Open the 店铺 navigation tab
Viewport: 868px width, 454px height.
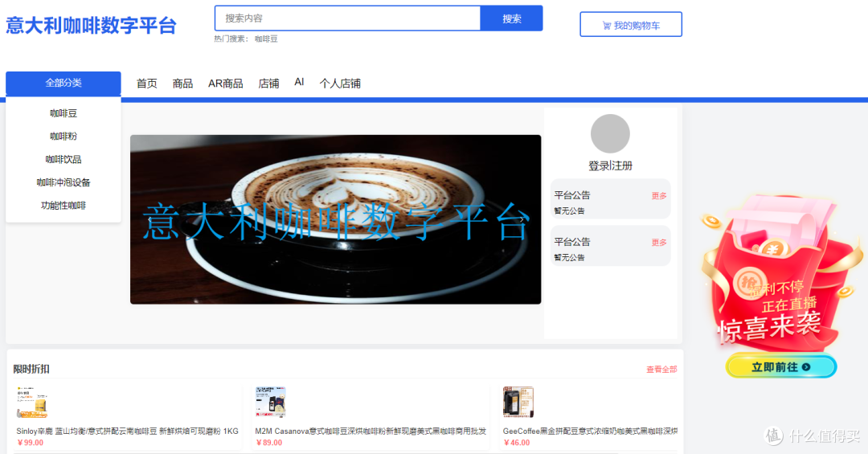coord(268,83)
